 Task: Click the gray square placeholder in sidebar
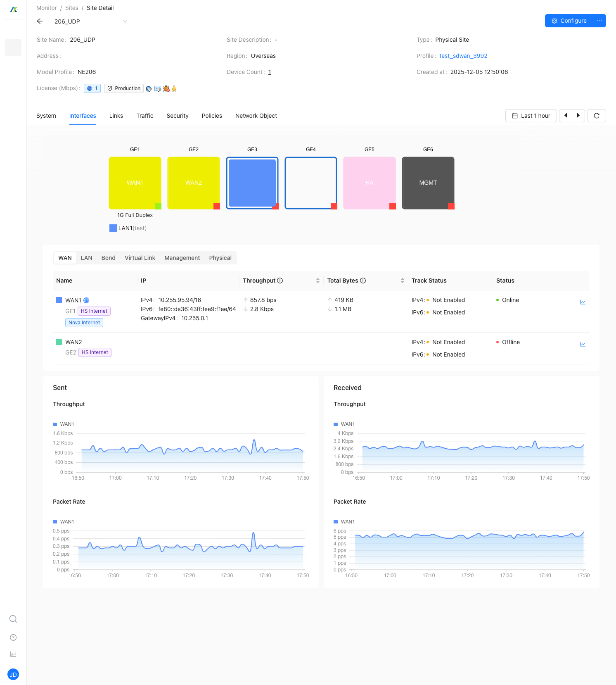click(x=13, y=48)
